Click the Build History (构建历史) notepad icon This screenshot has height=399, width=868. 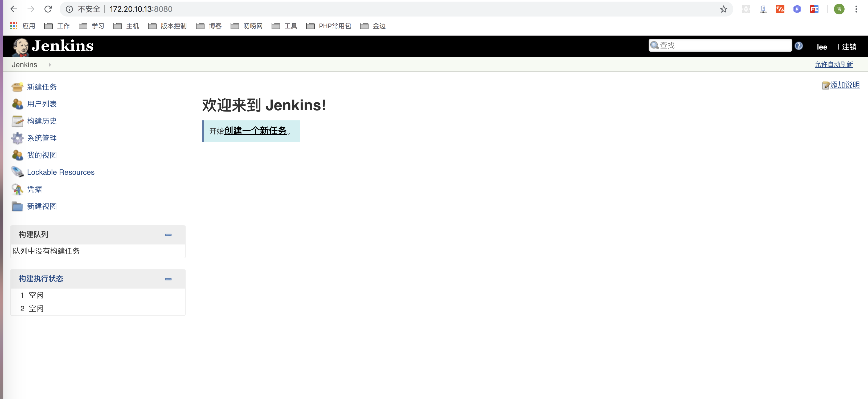click(17, 121)
